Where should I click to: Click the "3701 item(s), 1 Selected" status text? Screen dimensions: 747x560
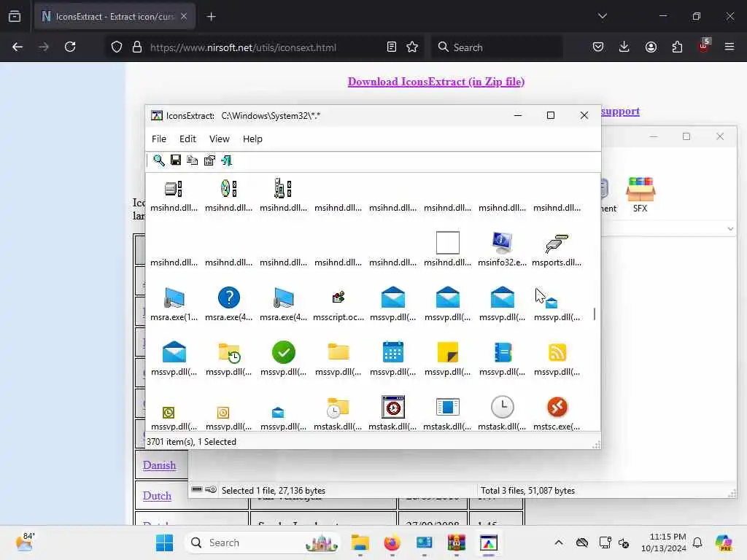click(x=192, y=442)
